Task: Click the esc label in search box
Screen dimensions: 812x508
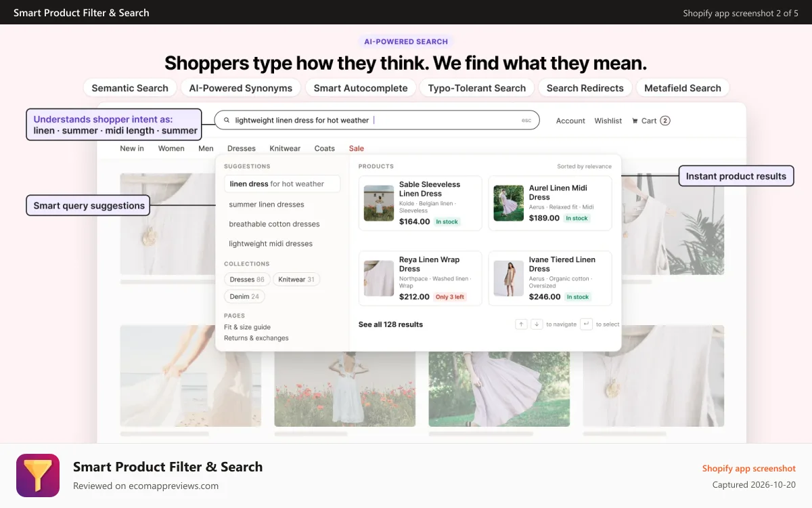Action: coord(526,121)
